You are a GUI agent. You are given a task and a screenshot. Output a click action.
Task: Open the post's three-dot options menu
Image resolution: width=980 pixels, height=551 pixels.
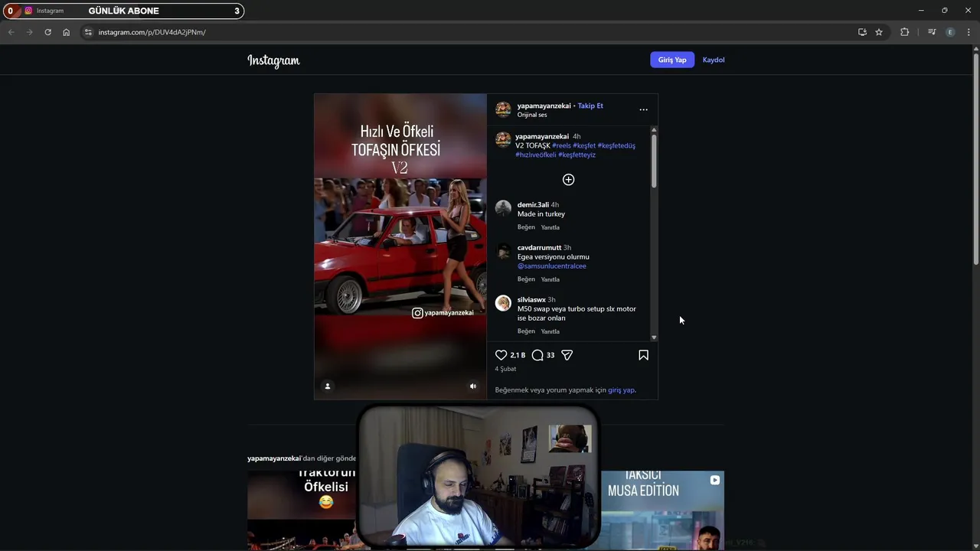(x=643, y=109)
